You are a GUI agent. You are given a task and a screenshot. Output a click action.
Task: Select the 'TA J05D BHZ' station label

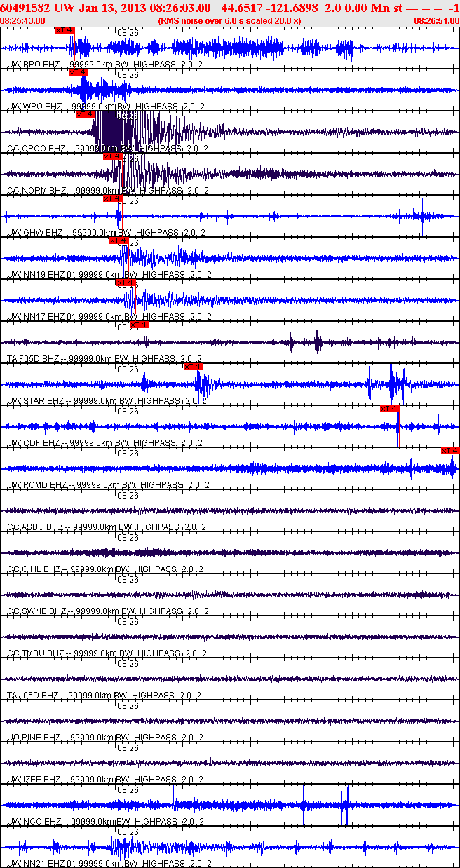[x=34, y=696]
